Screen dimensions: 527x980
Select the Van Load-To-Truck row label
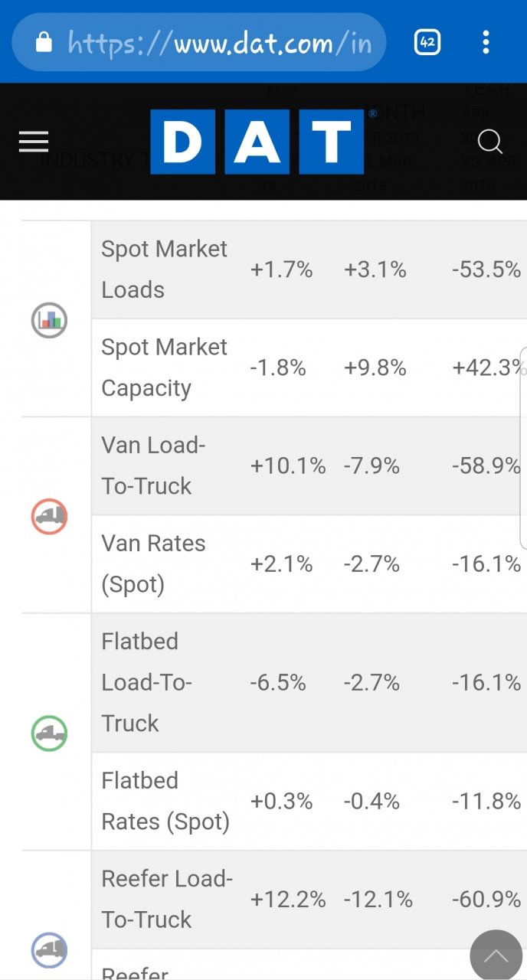(x=153, y=465)
